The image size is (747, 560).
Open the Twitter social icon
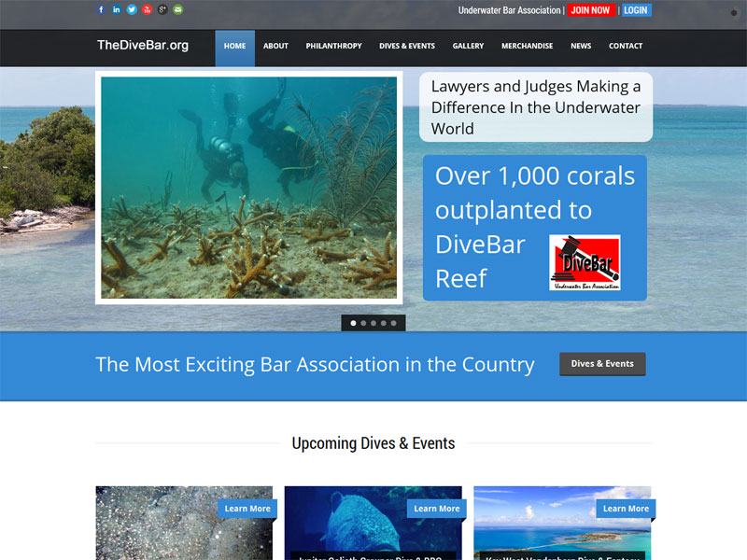point(132,9)
